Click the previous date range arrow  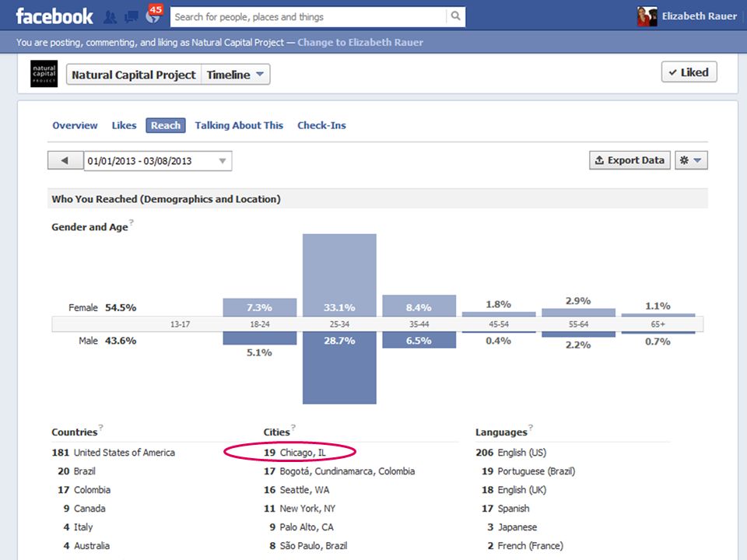tap(65, 160)
